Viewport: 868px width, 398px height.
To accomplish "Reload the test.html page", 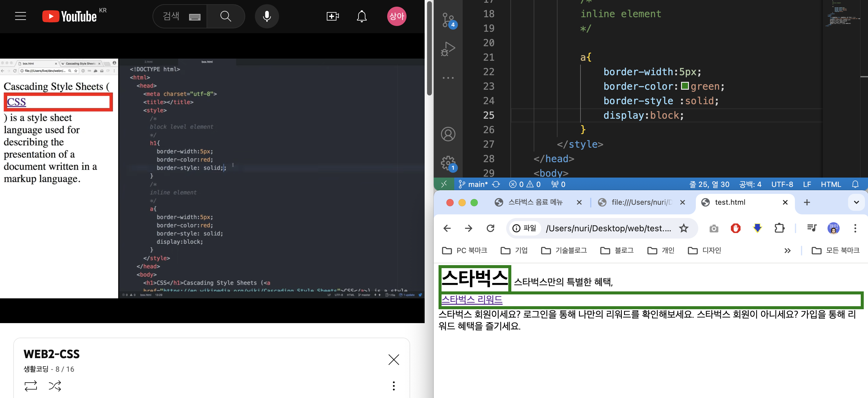I will pos(490,229).
